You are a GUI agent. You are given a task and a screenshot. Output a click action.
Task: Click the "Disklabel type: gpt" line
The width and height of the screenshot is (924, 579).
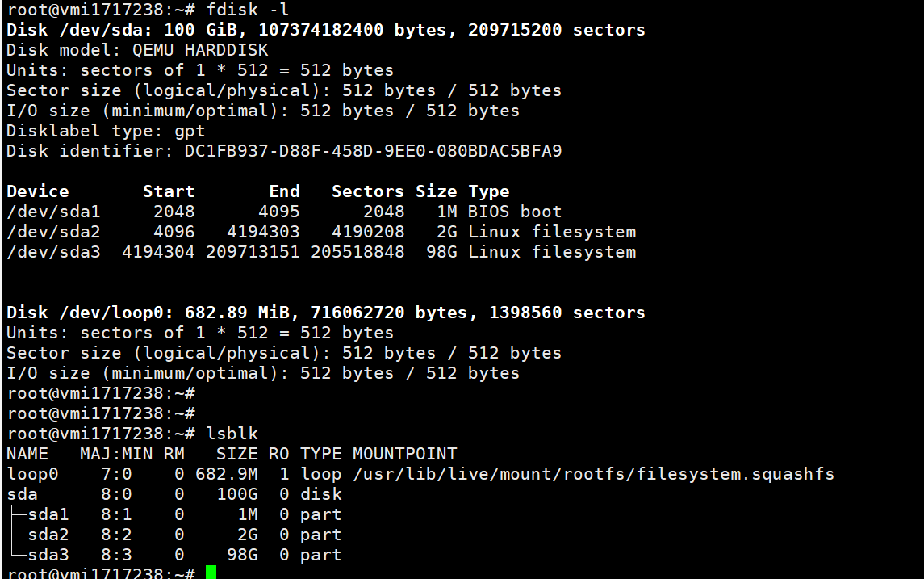[106, 131]
